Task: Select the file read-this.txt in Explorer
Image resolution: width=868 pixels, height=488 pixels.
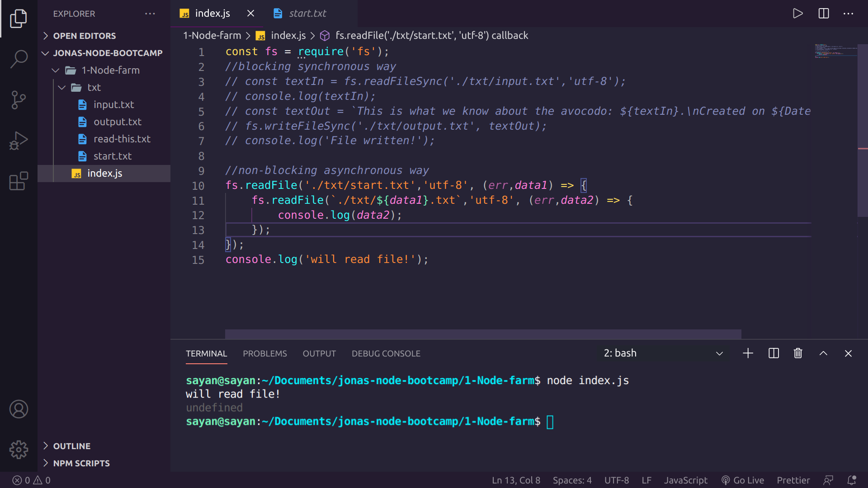Action: 122,139
